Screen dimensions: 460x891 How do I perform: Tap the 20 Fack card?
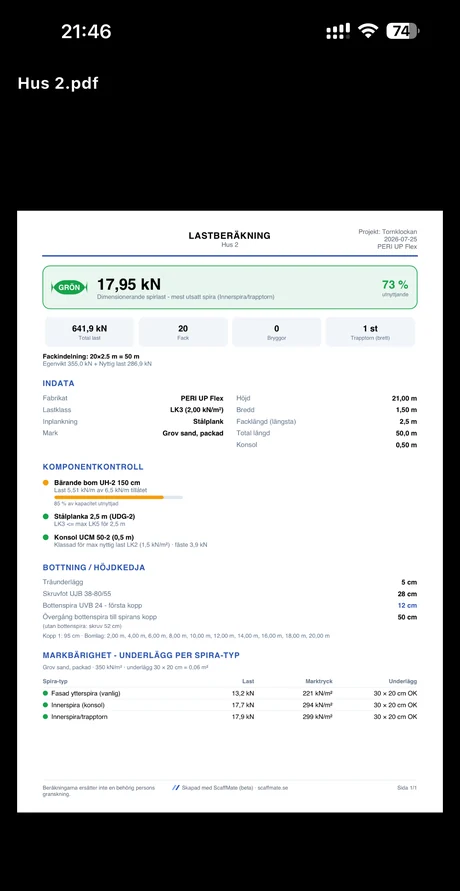tap(183, 332)
